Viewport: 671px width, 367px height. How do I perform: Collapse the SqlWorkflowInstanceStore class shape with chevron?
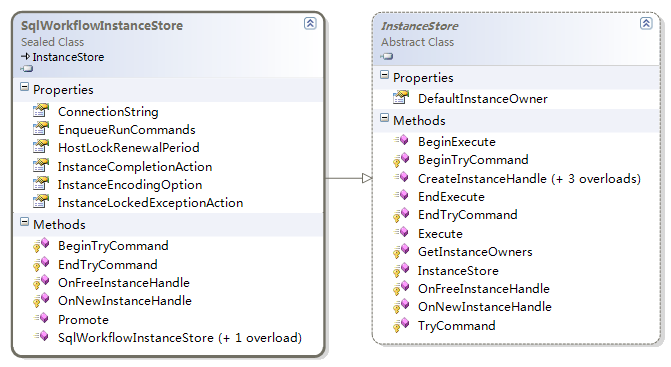click(x=310, y=23)
